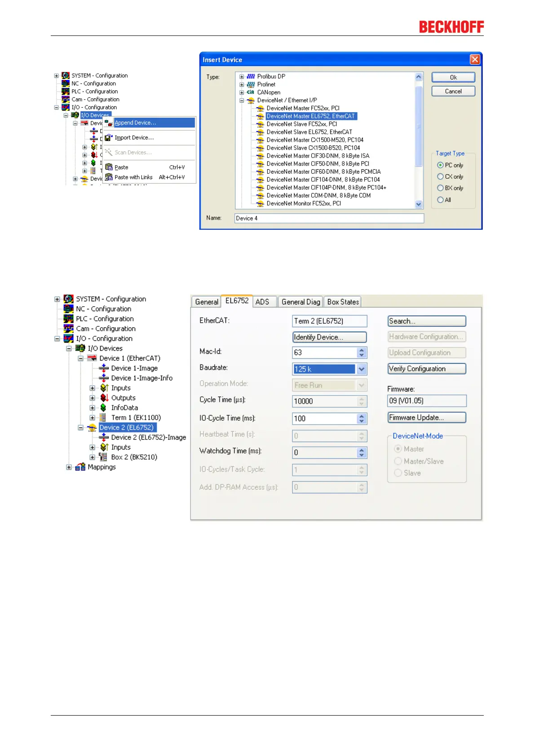Viewport: 535px width, 756px height.
Task: Click the Search button
Action: tap(427, 321)
